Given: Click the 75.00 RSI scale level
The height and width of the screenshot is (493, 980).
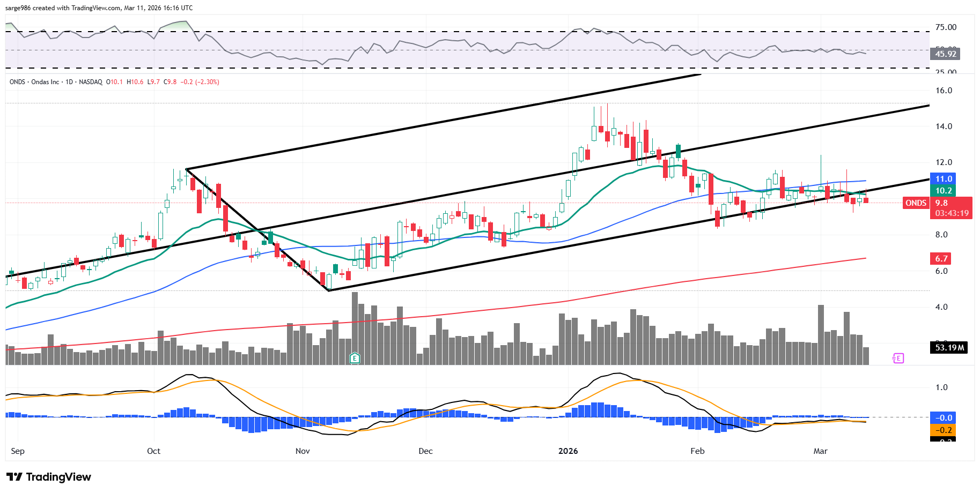Looking at the screenshot, I should tap(946, 27).
